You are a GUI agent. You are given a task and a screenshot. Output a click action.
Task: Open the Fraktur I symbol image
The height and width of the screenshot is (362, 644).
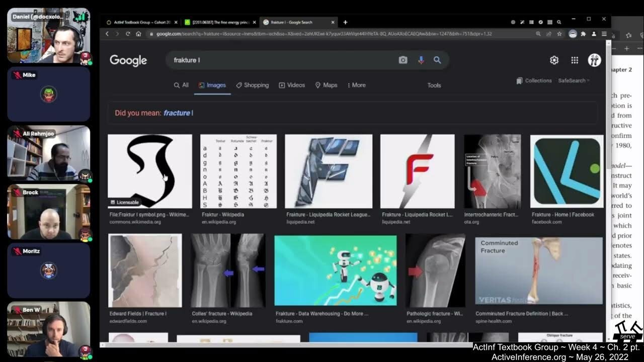[x=150, y=171]
